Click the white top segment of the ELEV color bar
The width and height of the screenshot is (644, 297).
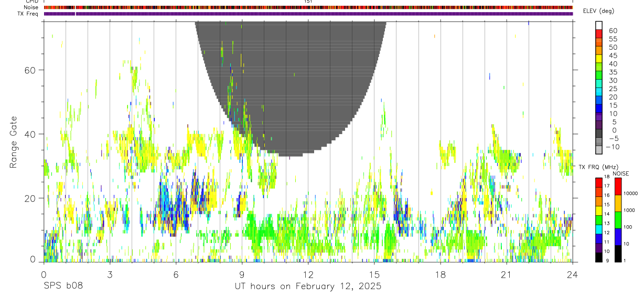click(x=599, y=26)
